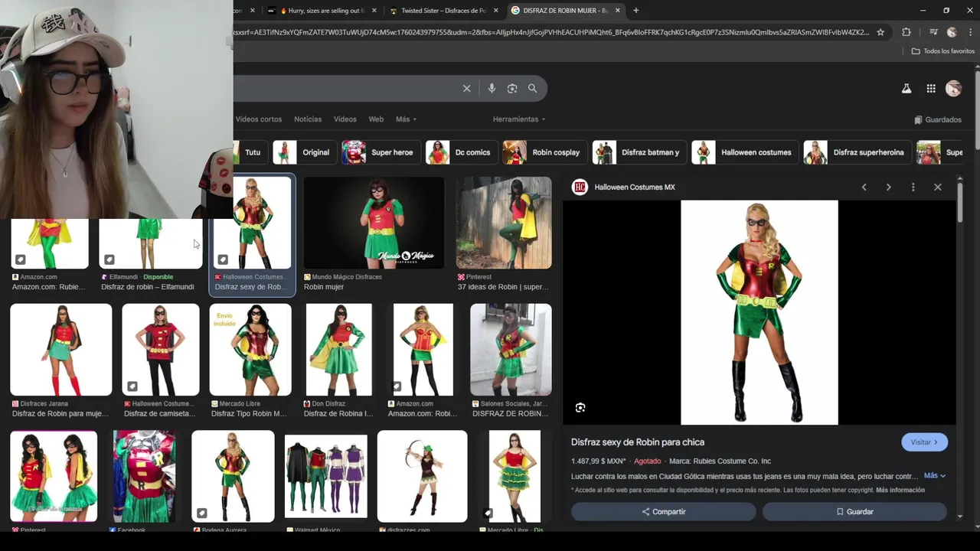Select the Robin cosplay filter chip

tap(544, 152)
